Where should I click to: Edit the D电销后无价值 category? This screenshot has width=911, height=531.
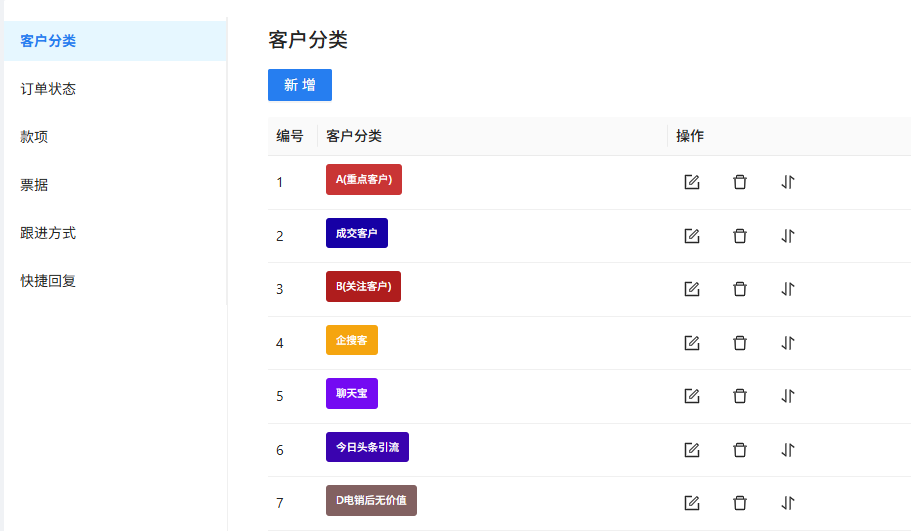(691, 503)
